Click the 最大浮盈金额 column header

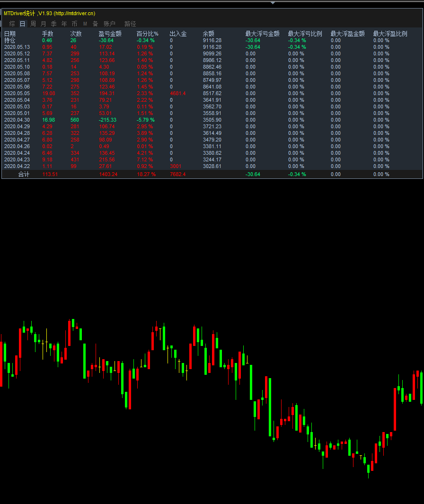pos(347,34)
